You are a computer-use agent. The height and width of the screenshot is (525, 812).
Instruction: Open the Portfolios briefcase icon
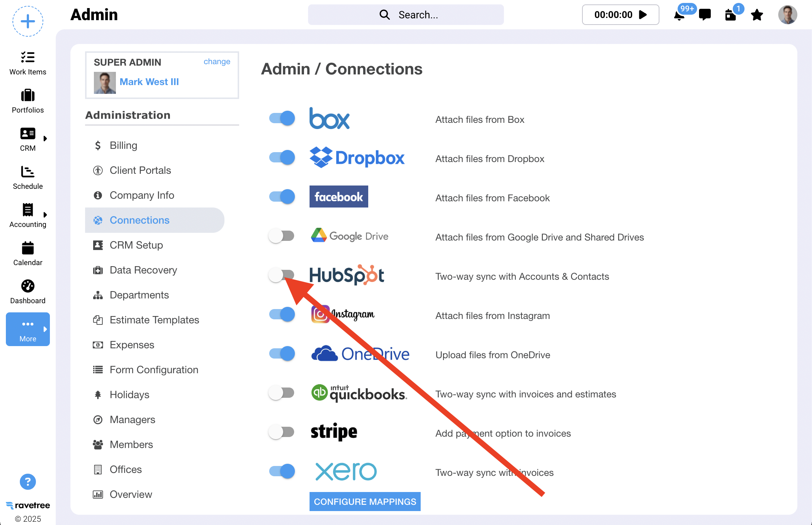click(28, 95)
